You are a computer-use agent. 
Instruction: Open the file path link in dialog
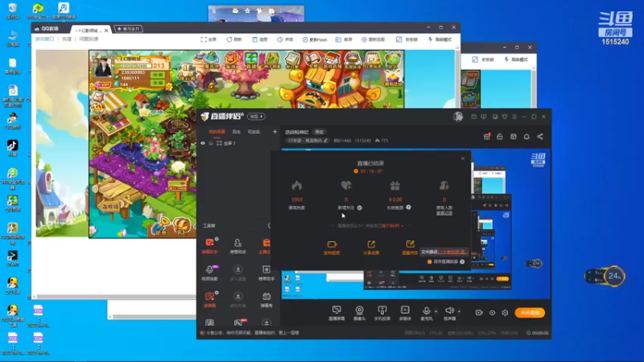click(x=452, y=252)
